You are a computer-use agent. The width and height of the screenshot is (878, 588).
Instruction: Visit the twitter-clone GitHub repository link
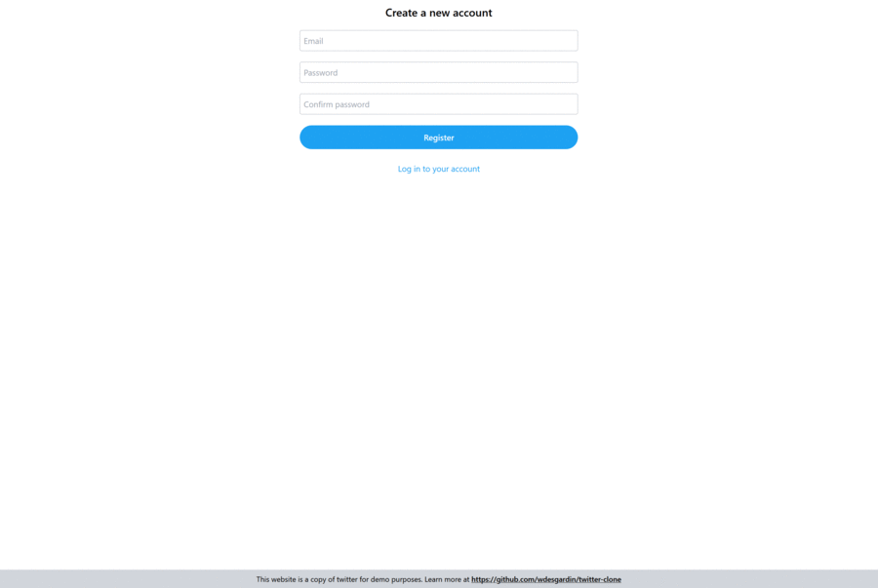[546, 579]
